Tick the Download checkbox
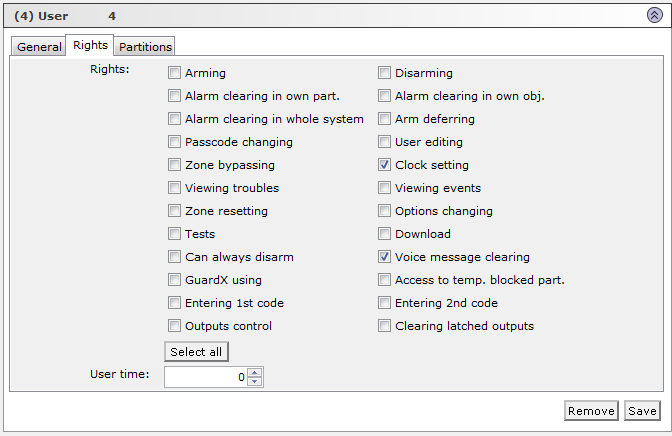The width and height of the screenshot is (672, 436). click(385, 234)
